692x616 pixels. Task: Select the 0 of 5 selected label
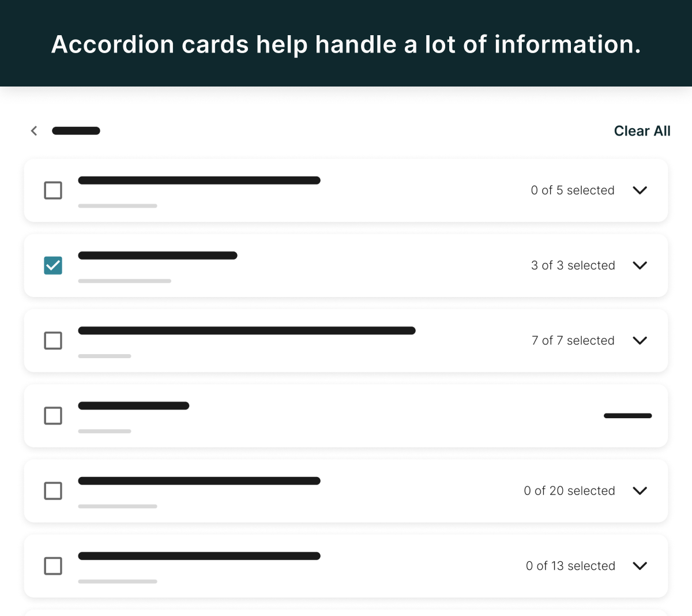tap(572, 190)
